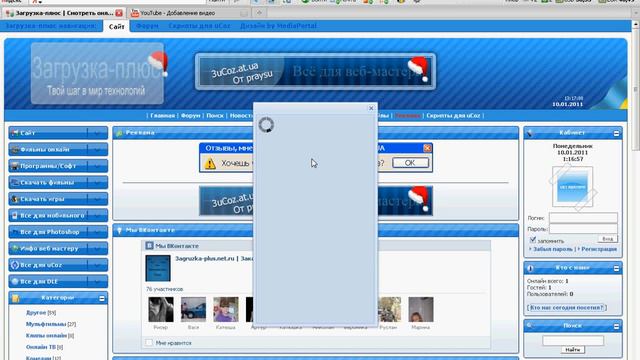Screen dimensions: 640x360
Task: Click the password input field
Action: pyautogui.click(x=583, y=229)
